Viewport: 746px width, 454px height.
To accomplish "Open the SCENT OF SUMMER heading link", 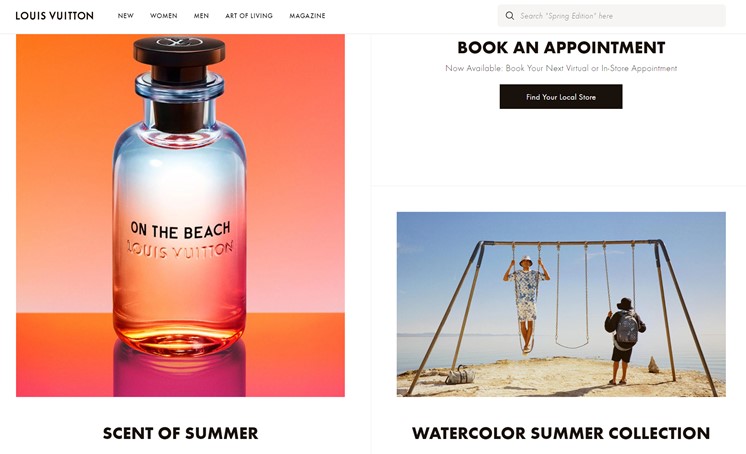I will tap(180, 433).
